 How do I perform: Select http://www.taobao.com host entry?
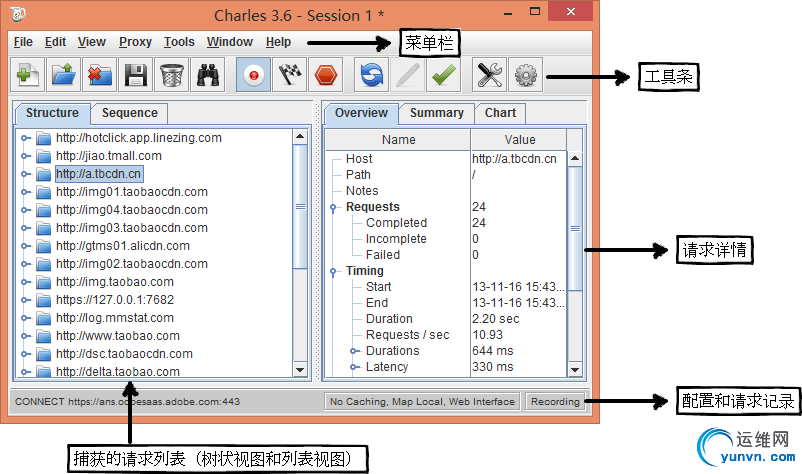[x=118, y=336]
